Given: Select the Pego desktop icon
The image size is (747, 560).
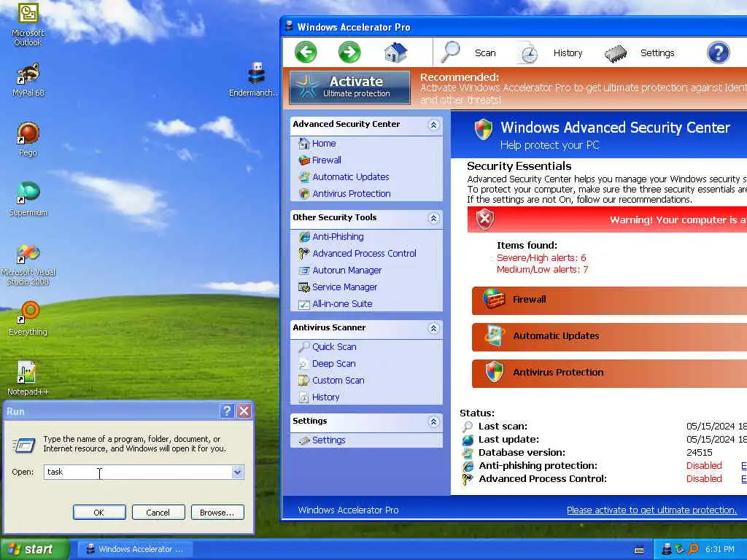Looking at the screenshot, I should tap(28, 139).
